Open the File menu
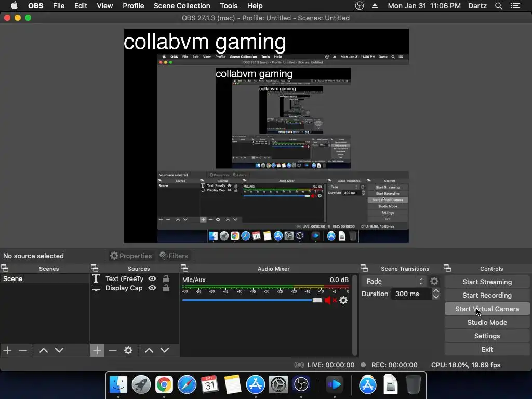This screenshot has height=399, width=532. (x=59, y=6)
